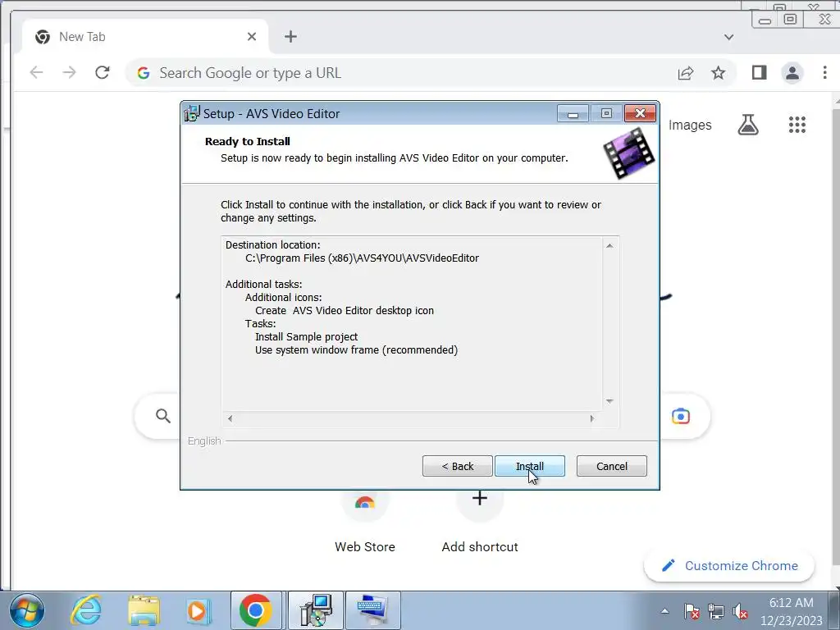The width and height of the screenshot is (840, 630).
Task: Close the New Tab in Chrome
Action: [252, 36]
